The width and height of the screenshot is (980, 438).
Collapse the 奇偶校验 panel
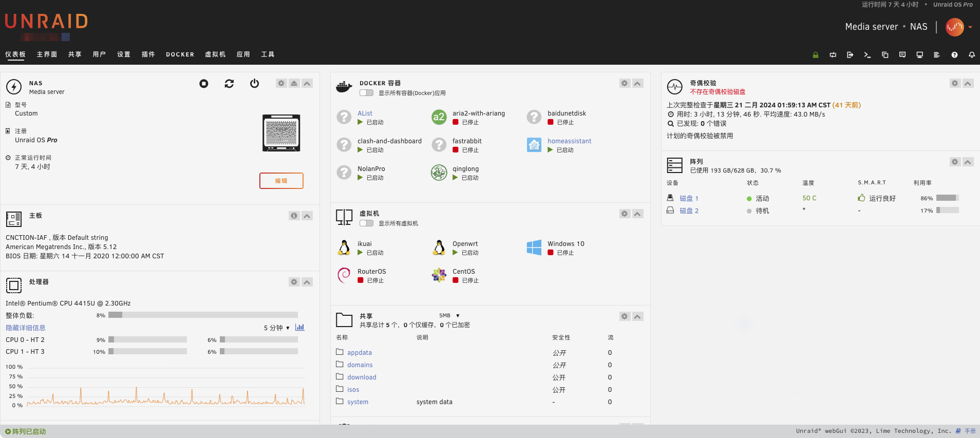pos(968,83)
